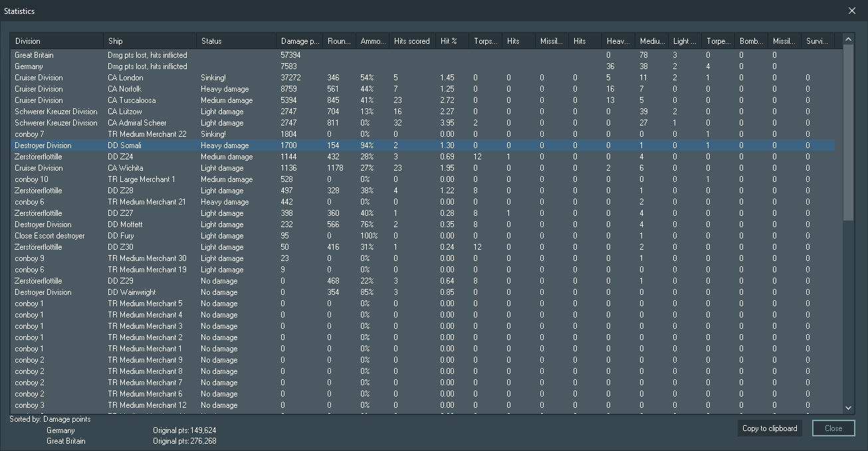Select the DD Z29 row

coord(423,281)
